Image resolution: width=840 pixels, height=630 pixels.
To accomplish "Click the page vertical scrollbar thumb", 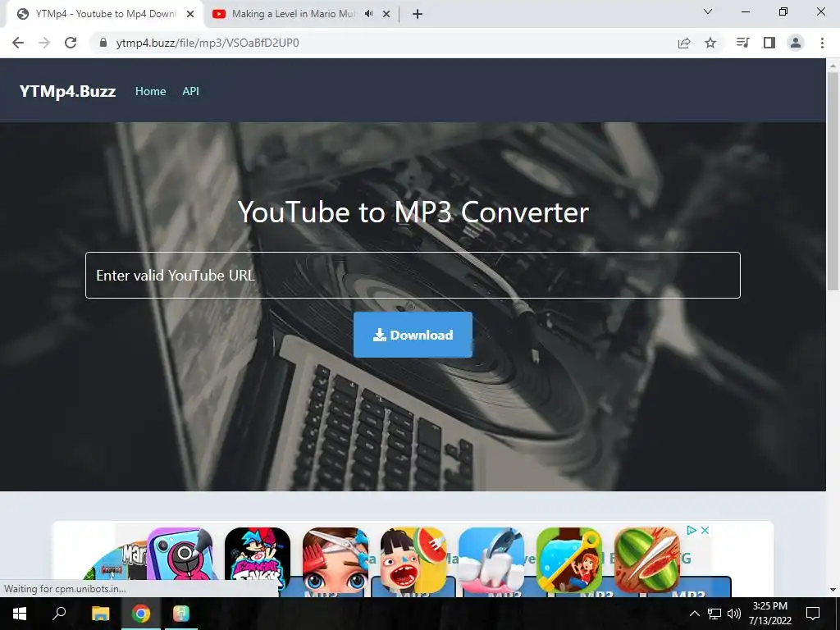I will pyautogui.click(x=833, y=181).
